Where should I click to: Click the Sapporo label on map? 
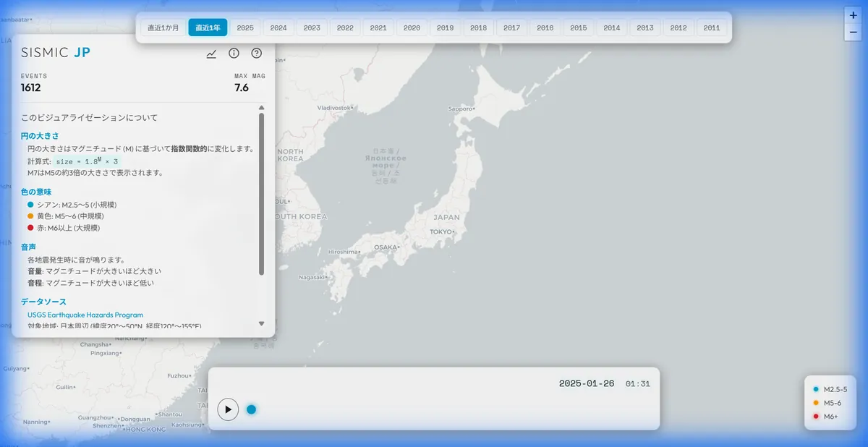(461, 108)
